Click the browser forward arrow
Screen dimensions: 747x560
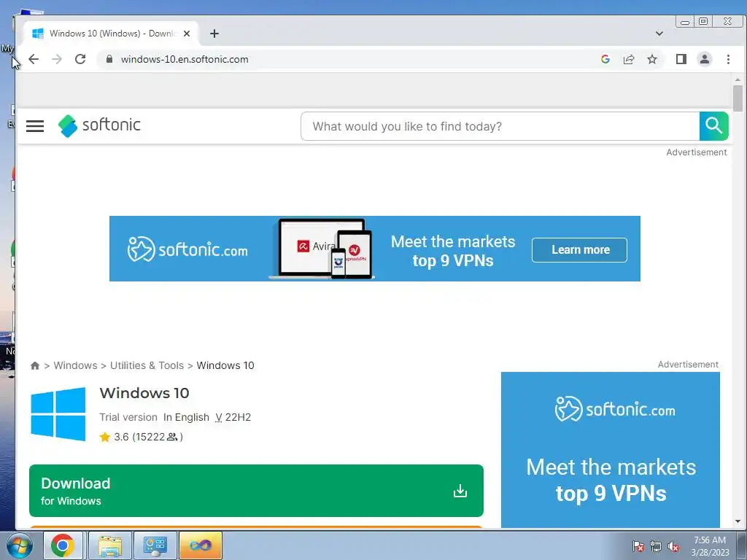click(x=57, y=59)
